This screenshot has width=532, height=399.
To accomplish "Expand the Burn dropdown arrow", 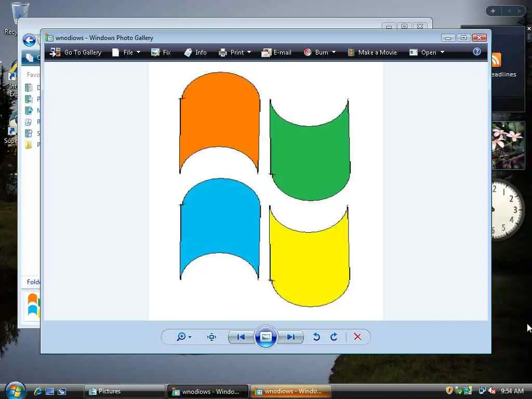I will [x=334, y=52].
